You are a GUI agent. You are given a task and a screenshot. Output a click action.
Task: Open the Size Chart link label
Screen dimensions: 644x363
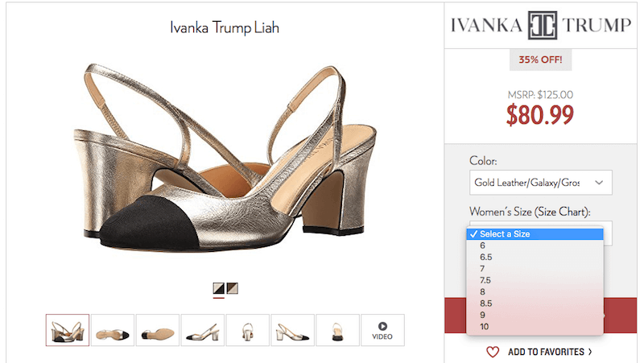click(x=561, y=212)
